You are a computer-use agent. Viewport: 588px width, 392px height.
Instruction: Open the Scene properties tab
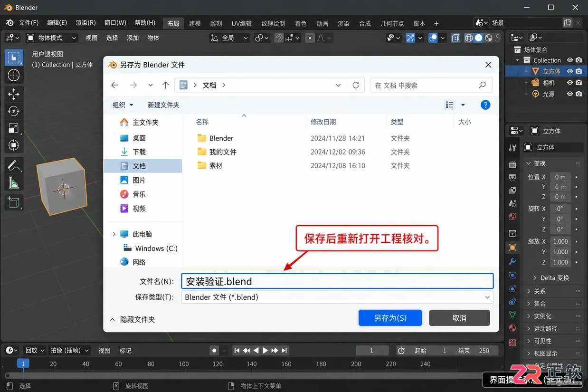[512, 203]
